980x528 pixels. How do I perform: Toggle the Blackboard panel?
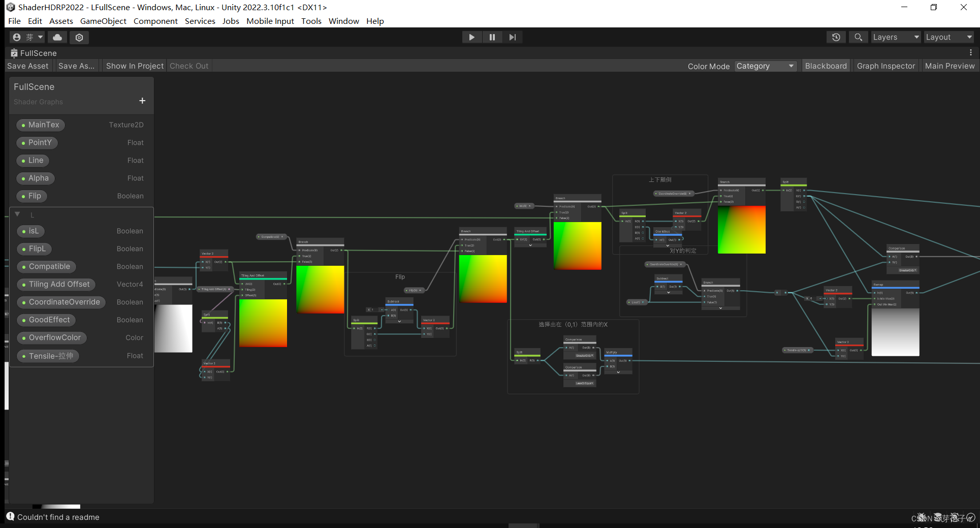[x=826, y=66]
